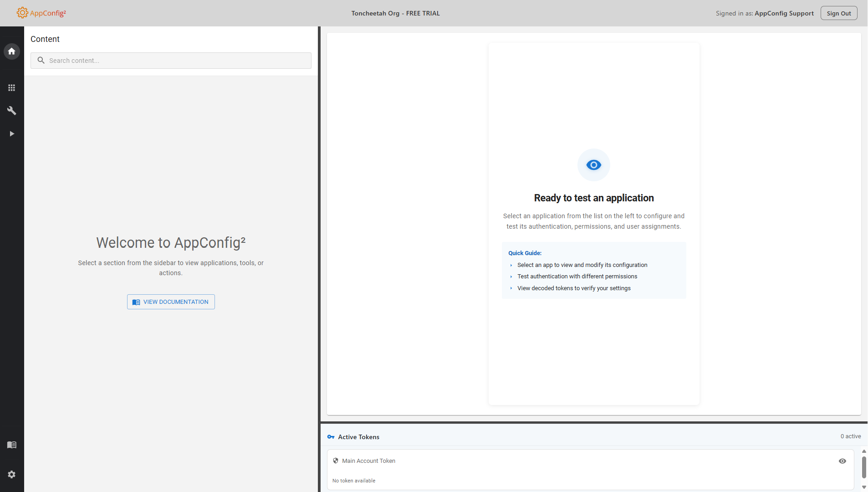Open the Applications grid icon in sidebar

[12, 87]
